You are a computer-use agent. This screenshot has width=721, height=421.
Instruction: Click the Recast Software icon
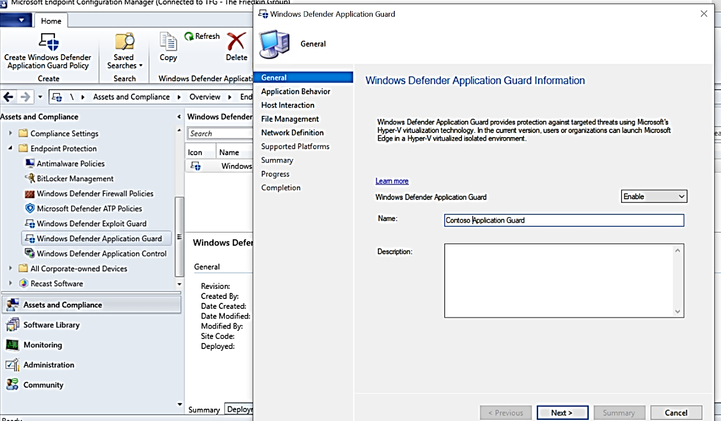[x=23, y=284]
